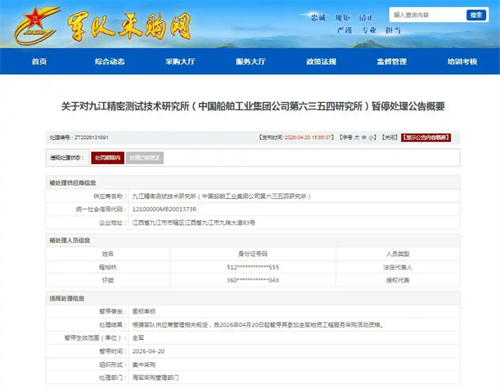The image size is (500, 389).
Task: Click the red publish timestamp 2026-04-20
Action: pos(308,137)
